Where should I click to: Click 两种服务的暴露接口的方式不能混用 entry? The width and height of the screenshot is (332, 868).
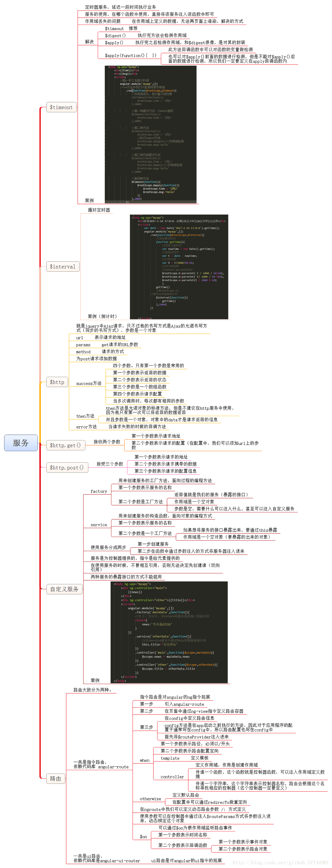(126, 577)
